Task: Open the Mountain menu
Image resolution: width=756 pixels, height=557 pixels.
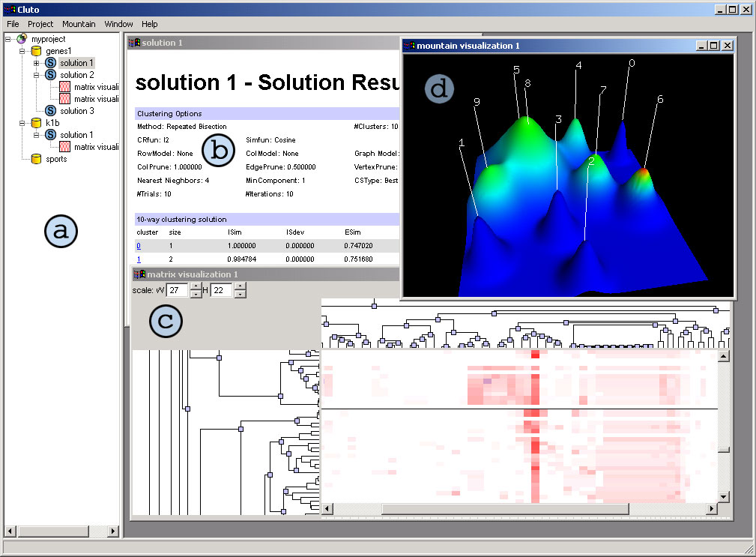Action: tap(79, 24)
